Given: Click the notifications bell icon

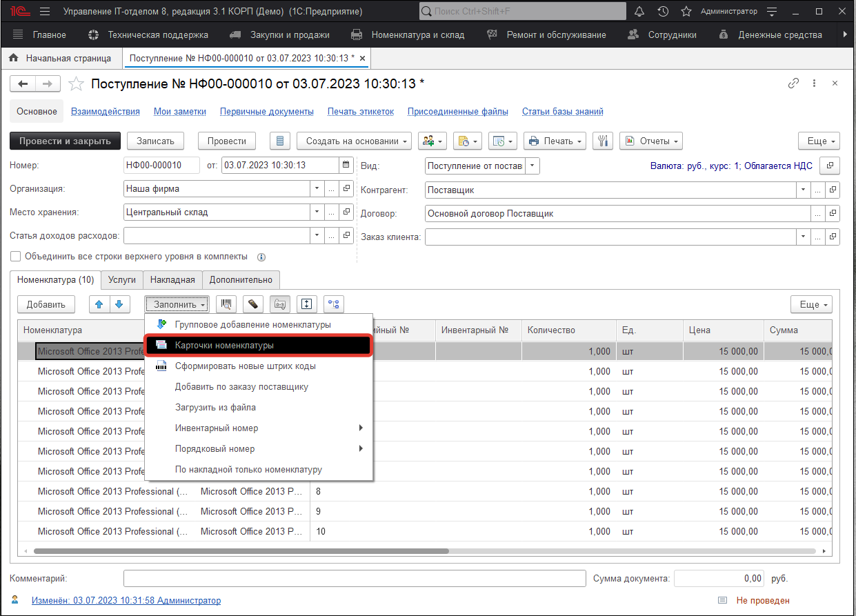Looking at the screenshot, I should (639, 12).
